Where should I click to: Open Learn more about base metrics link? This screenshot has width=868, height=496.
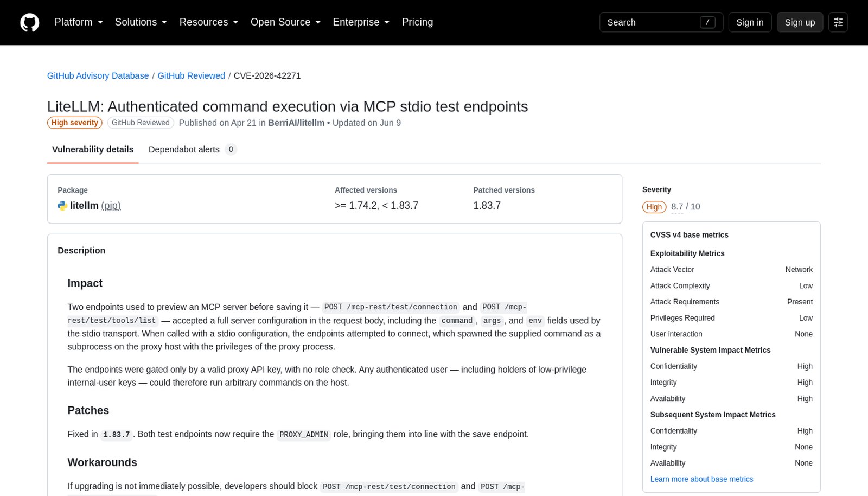coord(701,479)
